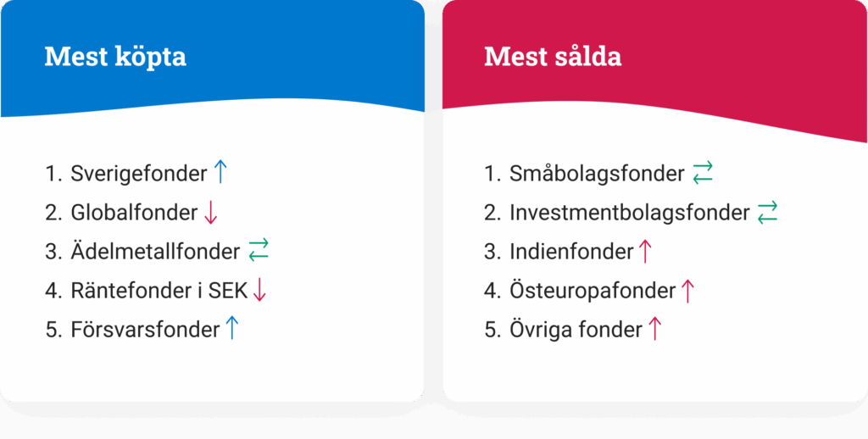Click the Investmentbolagsfonder text

(x=629, y=213)
